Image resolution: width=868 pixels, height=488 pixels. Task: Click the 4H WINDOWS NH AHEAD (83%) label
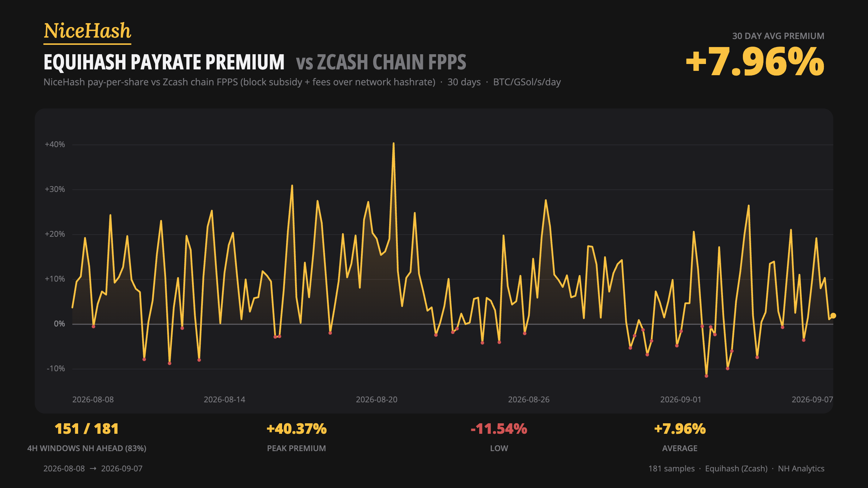(x=87, y=449)
